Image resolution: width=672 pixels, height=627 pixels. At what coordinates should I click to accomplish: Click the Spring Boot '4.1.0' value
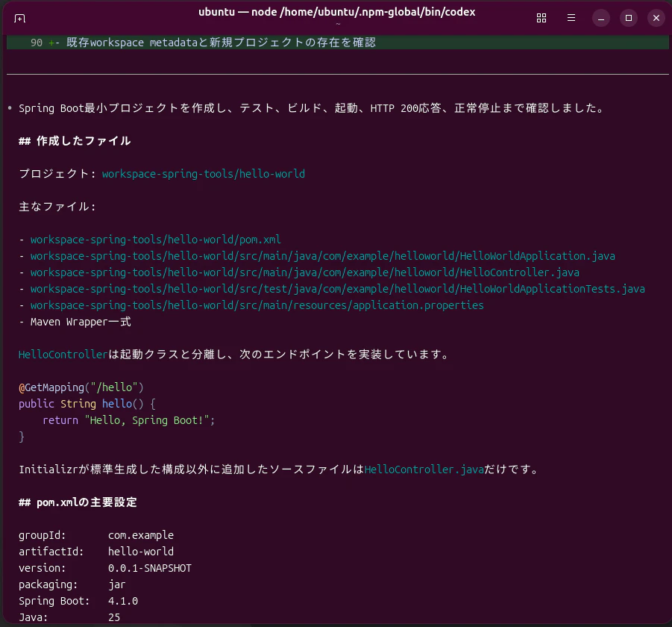123,601
